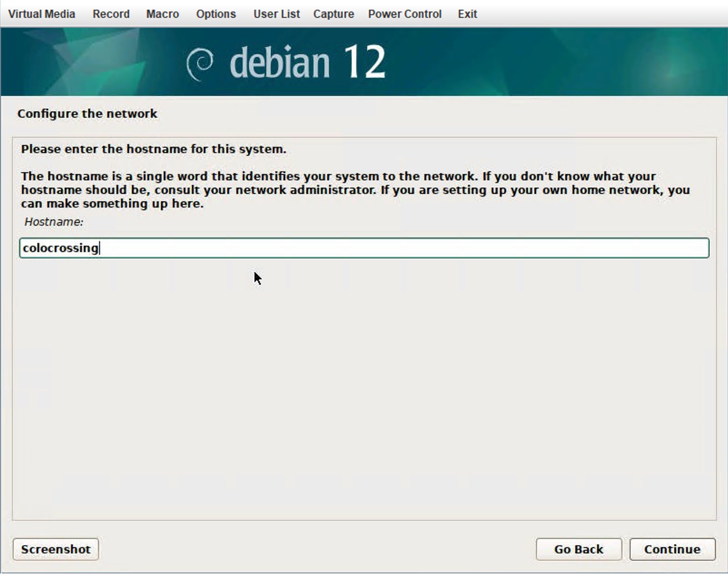Click empty panel area below hostname field

[364, 386]
